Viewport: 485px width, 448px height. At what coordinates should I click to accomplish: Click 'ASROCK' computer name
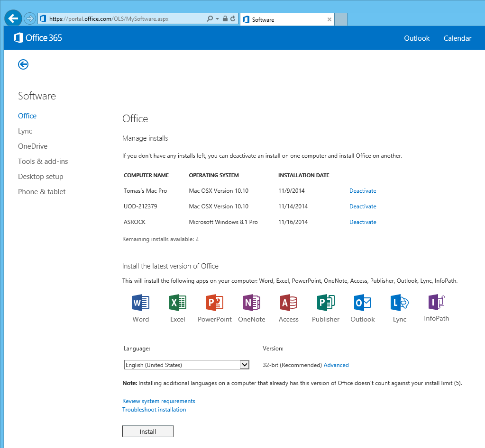pyautogui.click(x=135, y=222)
